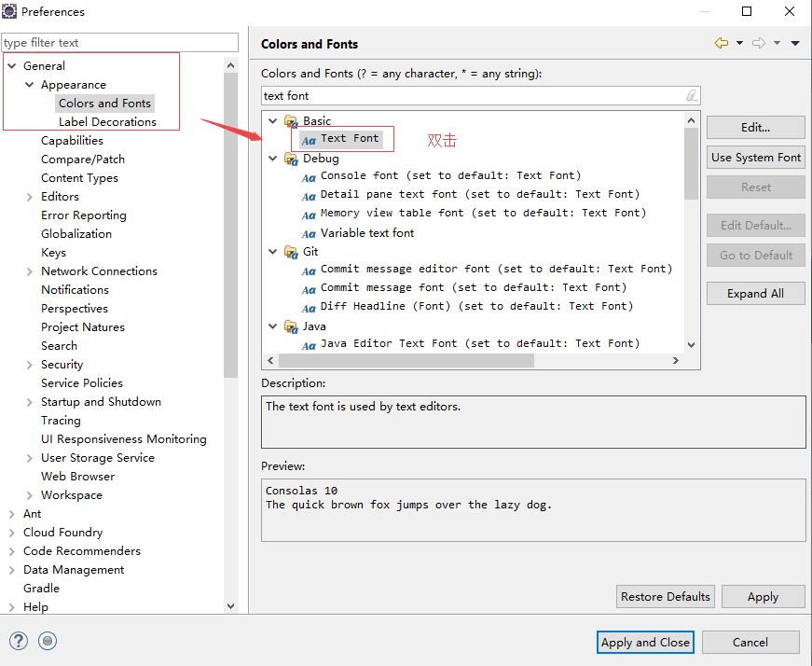Screen dimensions: 812x666
Task: Open the forward history dropdown arrow
Action: 777,43
